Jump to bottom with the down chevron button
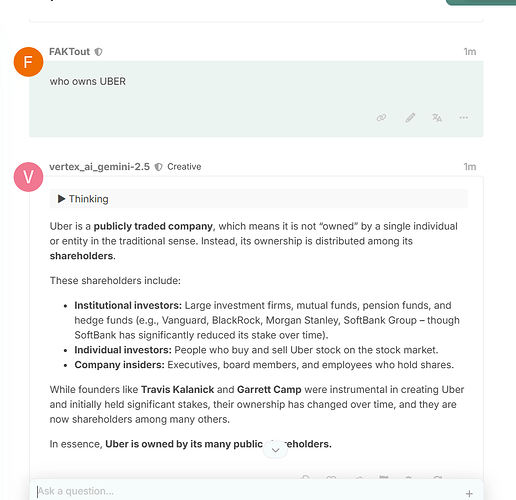Image resolution: width=516 pixels, height=500 pixels. tap(275, 450)
